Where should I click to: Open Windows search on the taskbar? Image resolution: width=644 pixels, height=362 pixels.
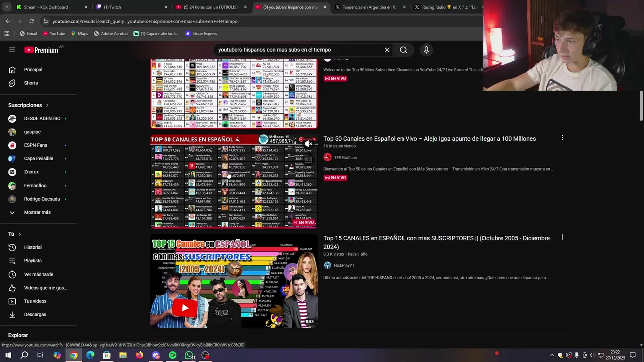(24, 355)
